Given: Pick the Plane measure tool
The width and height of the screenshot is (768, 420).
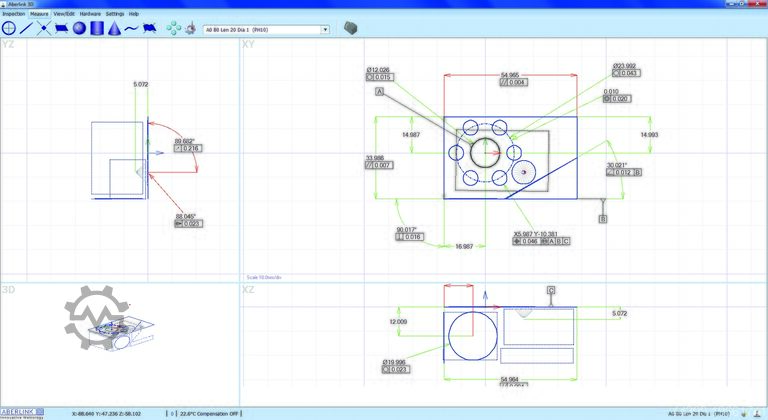Looking at the screenshot, I should tap(60, 29).
